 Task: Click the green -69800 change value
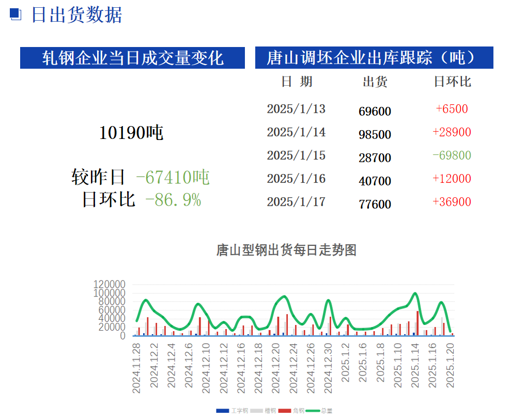point(452,155)
